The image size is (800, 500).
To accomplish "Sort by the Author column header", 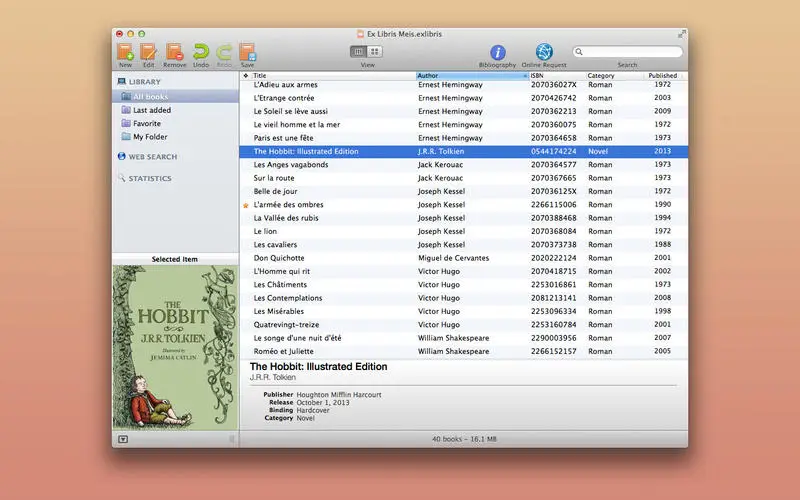I will pyautogui.click(x=472, y=76).
